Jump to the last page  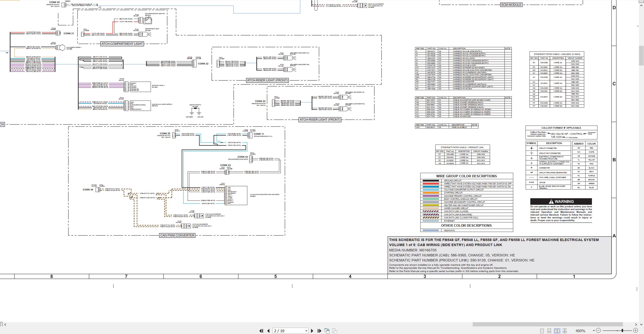click(319, 331)
